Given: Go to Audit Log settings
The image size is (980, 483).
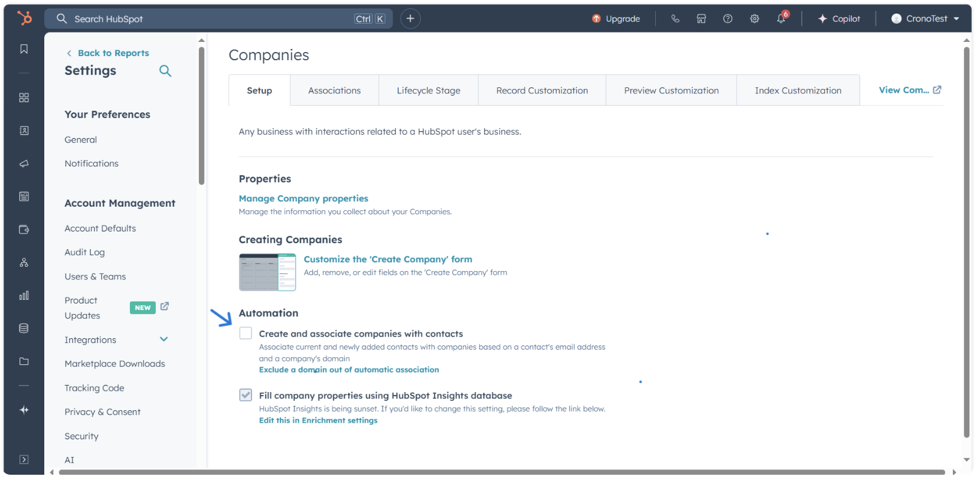Looking at the screenshot, I should [84, 252].
